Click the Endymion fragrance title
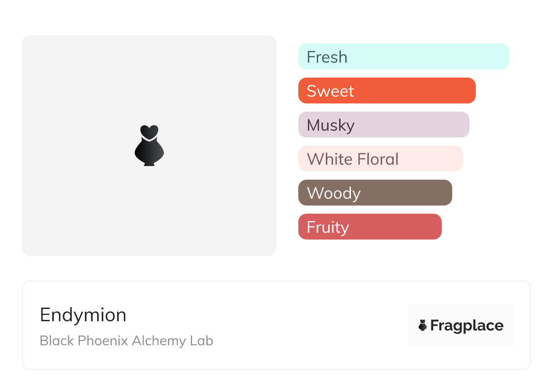 83,315
